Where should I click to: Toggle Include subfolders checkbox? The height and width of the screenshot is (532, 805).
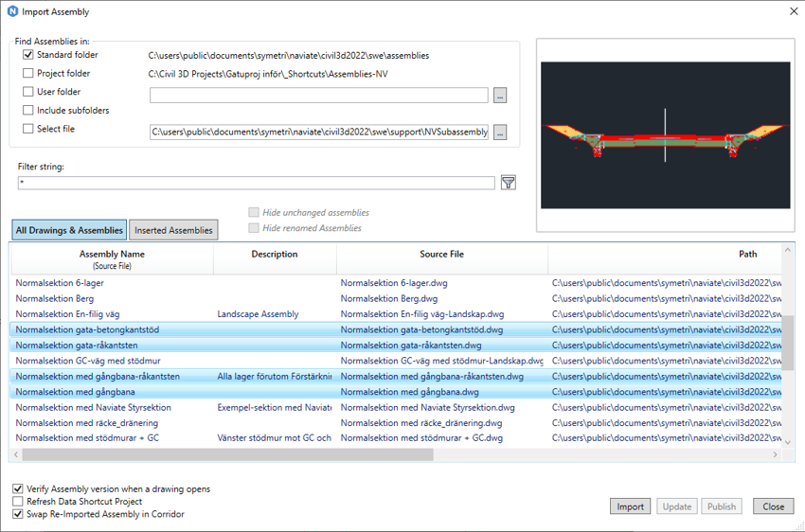point(28,111)
